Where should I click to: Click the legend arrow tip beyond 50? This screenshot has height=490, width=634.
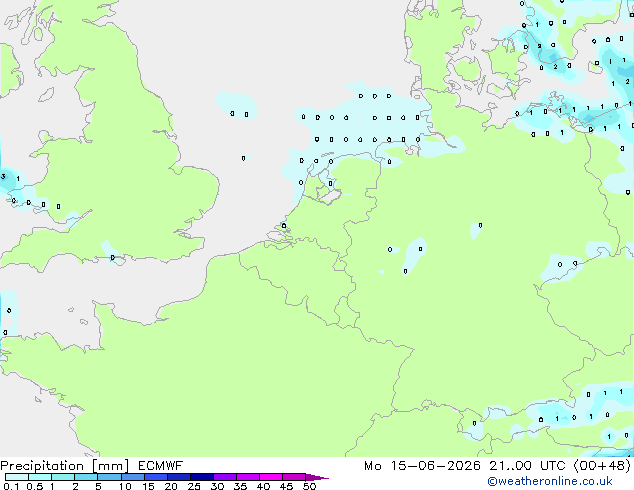click(x=317, y=477)
